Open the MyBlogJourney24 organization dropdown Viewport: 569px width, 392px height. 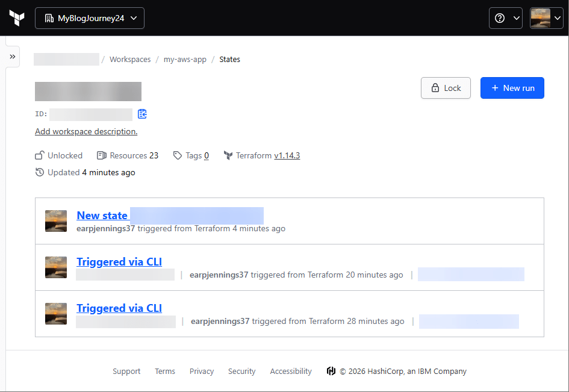pyautogui.click(x=90, y=18)
